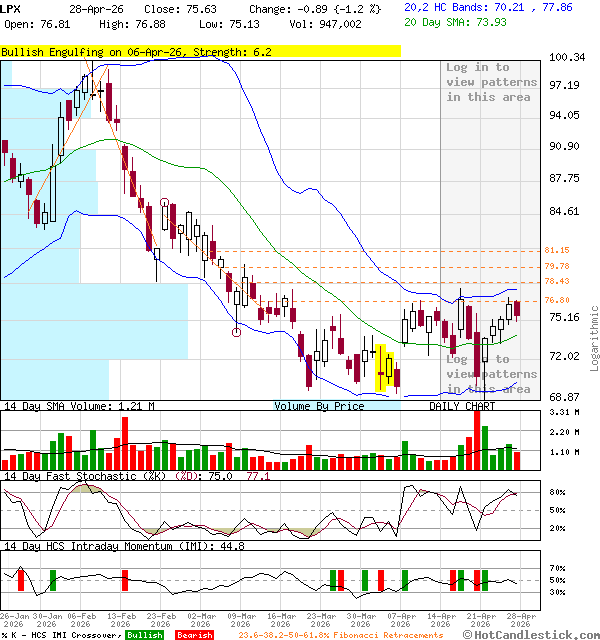Click the first green IMI crossover bar
The height and width of the screenshot is (640, 600).
(x=52, y=580)
